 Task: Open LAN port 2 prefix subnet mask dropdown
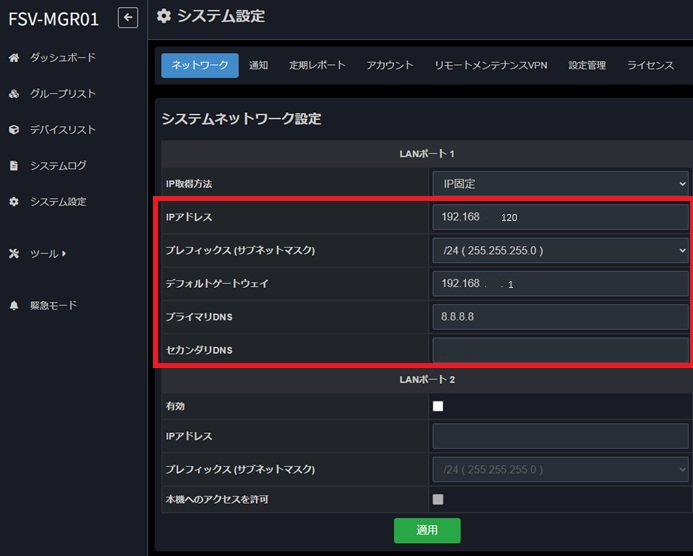pos(560,469)
